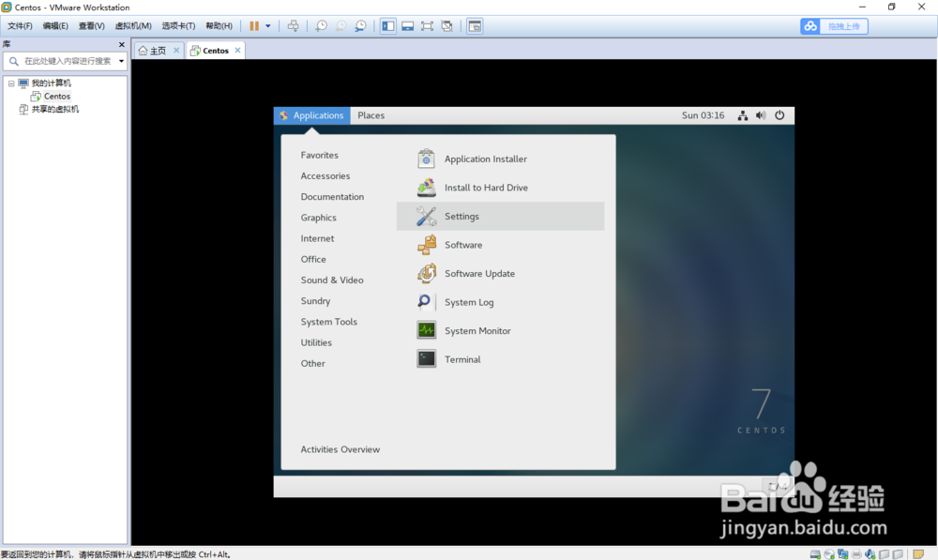The width and height of the screenshot is (938, 560).
Task: Open System Log via the magnifier icon
Action: (x=426, y=302)
